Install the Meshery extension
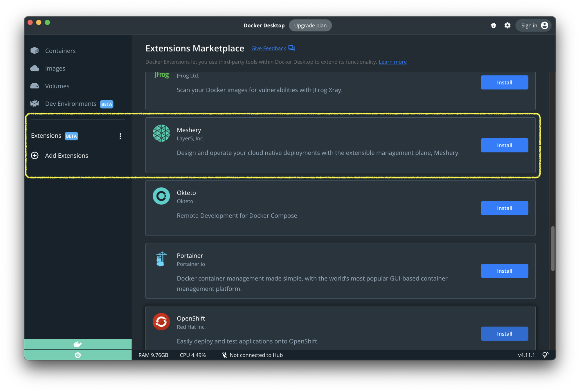 (x=504, y=145)
